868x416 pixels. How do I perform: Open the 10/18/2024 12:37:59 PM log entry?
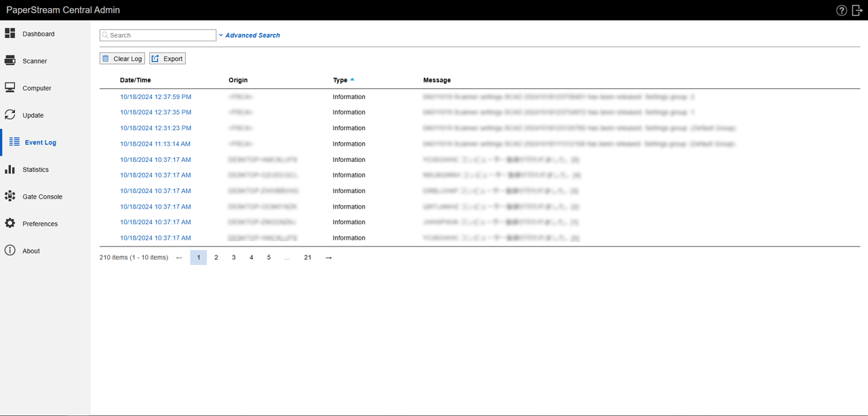pos(155,97)
